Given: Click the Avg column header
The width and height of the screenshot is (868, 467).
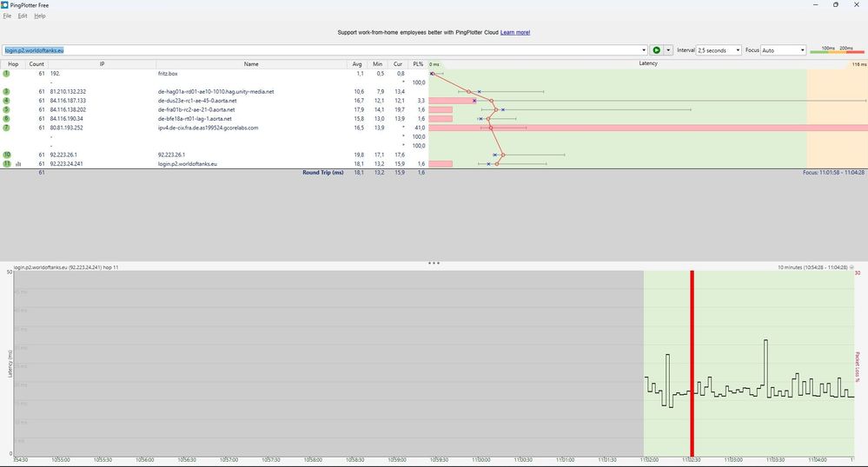Looking at the screenshot, I should click(x=357, y=64).
